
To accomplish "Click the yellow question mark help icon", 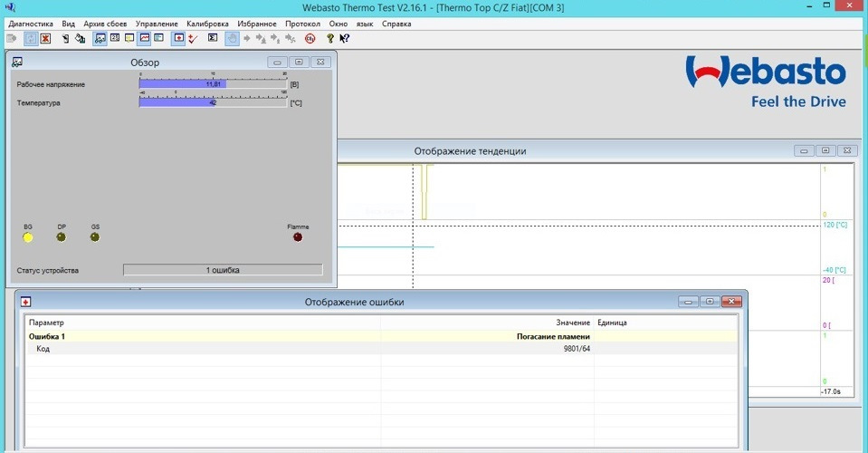I will (x=330, y=39).
